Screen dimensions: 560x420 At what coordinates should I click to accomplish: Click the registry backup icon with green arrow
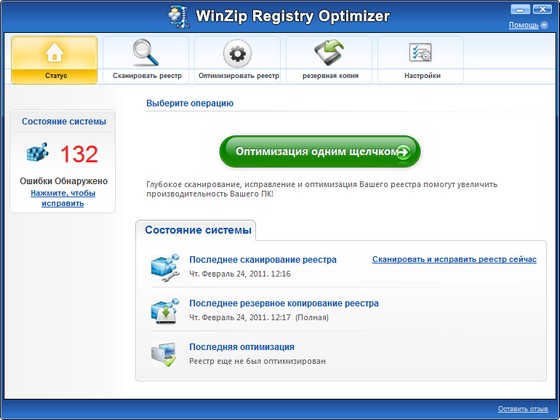[165, 311]
